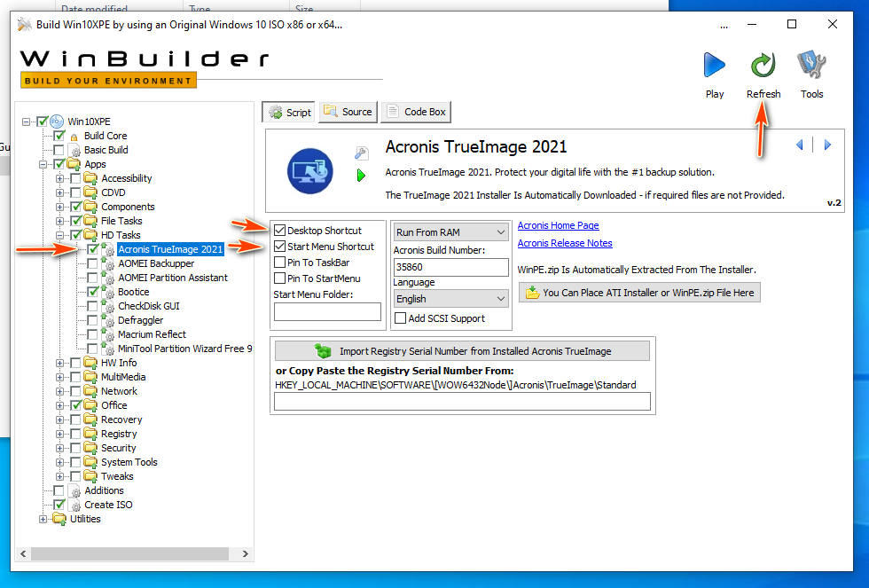Open the Acronis Home Page link
Screen dimensions: 869x588
coord(558,225)
